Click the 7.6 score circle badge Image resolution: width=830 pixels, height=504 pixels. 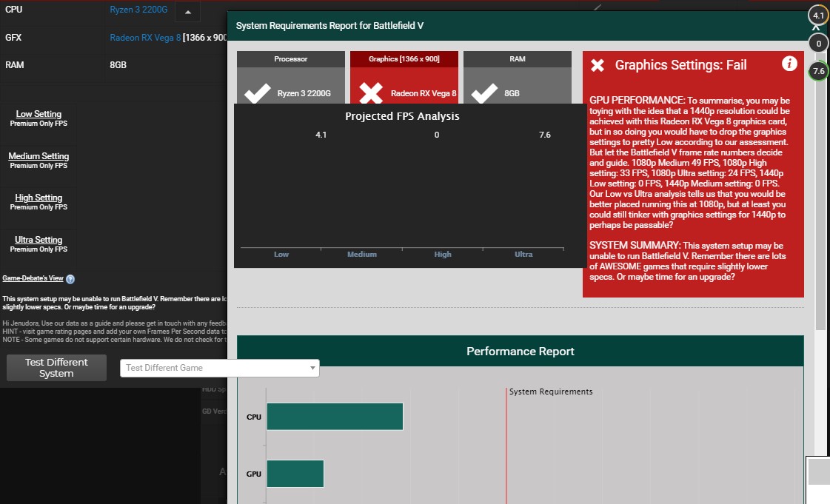[817, 72]
